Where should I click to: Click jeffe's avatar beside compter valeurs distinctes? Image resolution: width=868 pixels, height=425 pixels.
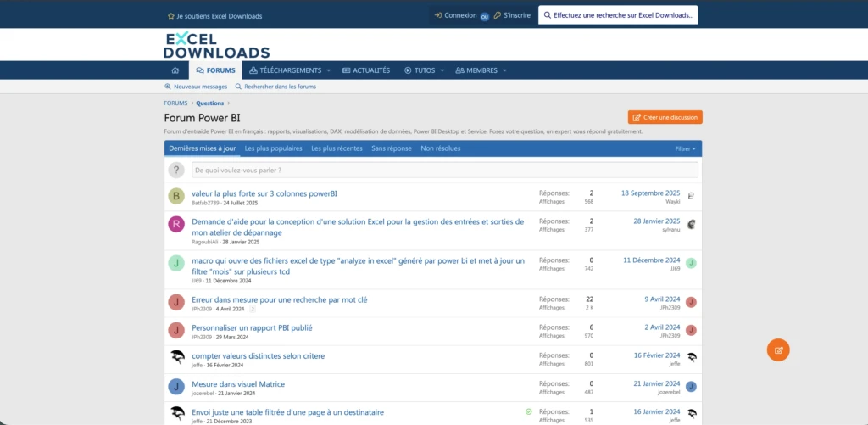[176, 358]
